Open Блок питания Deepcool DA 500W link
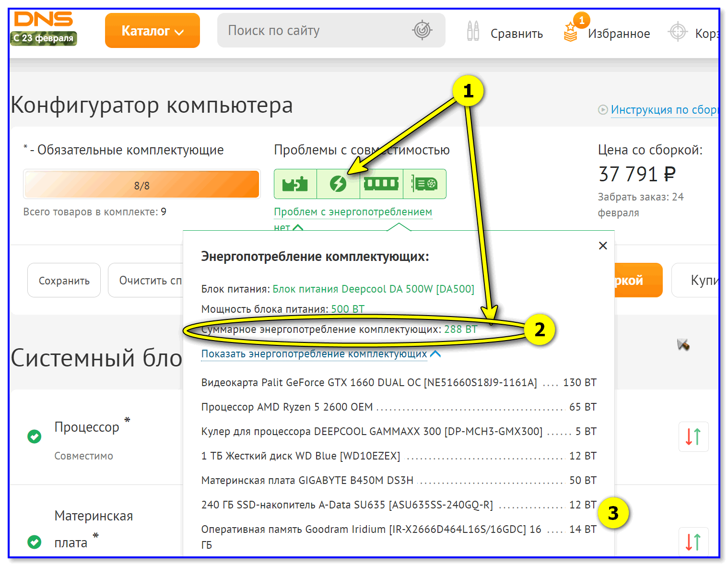 point(373,289)
